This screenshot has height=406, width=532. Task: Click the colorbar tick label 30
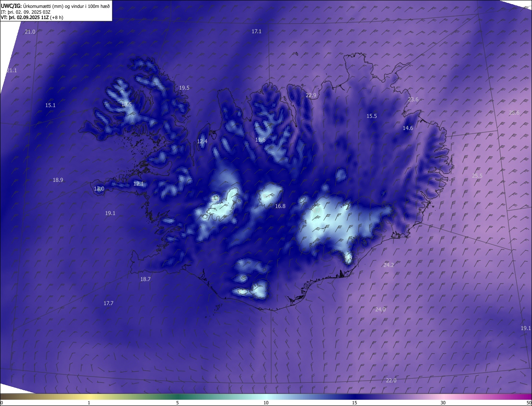click(x=443, y=403)
